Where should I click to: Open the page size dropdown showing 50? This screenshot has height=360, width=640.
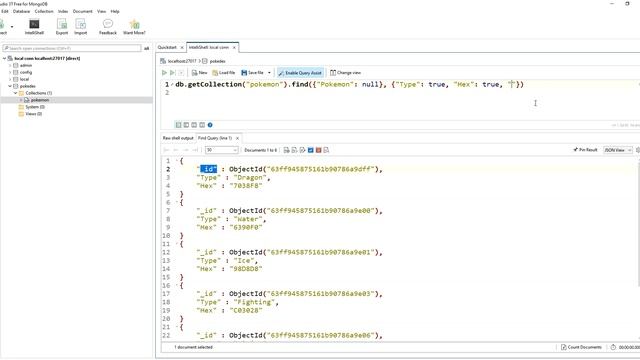click(x=222, y=150)
